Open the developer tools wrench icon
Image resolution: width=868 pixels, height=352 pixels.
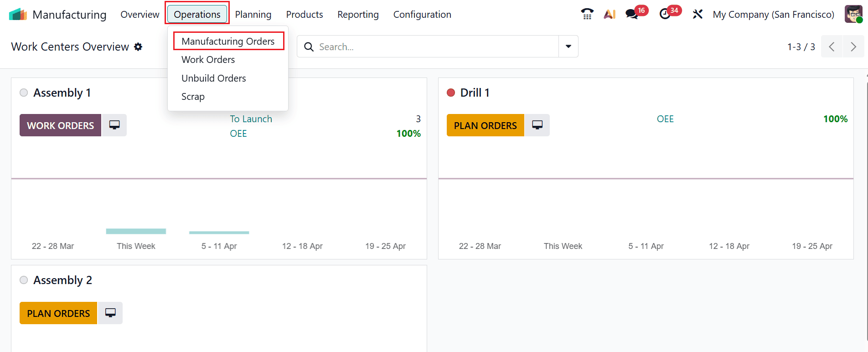pos(697,14)
